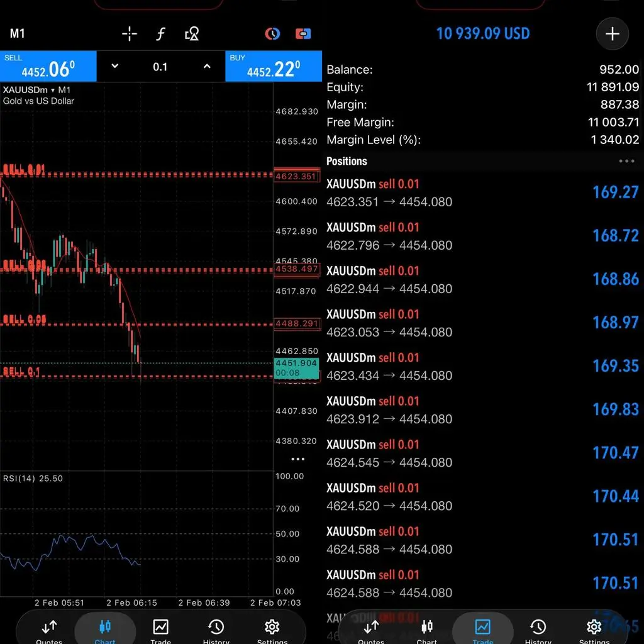The width and height of the screenshot is (644, 644).
Task: Open position entered at 4622.944
Action: coord(482,280)
